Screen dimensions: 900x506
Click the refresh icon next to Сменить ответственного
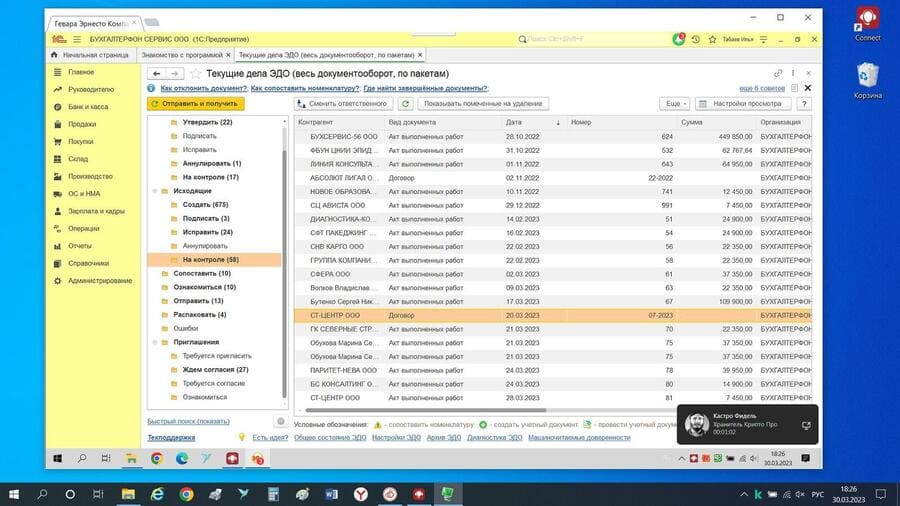tap(405, 104)
